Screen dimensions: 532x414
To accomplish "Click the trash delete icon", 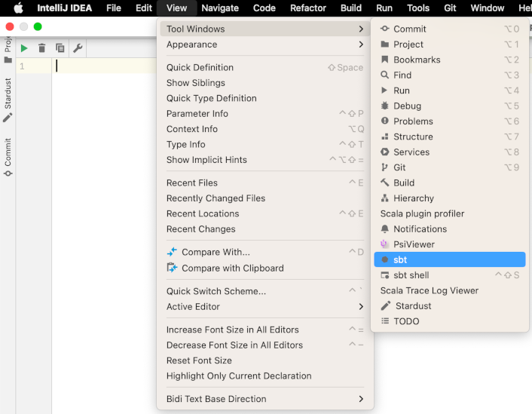I will pyautogui.click(x=42, y=48).
